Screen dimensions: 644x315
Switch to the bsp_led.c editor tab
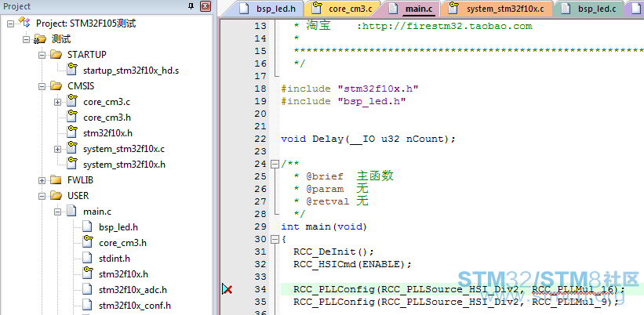[x=589, y=8]
